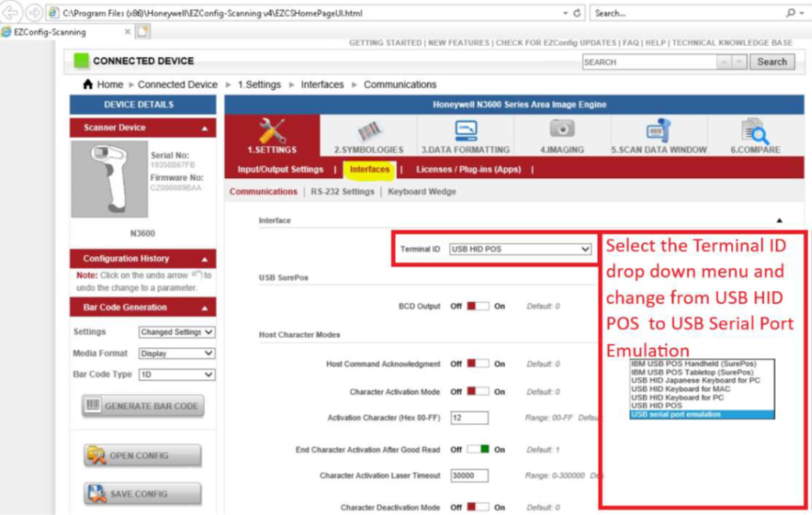Click the Home house icon in breadcrumb

point(87,83)
